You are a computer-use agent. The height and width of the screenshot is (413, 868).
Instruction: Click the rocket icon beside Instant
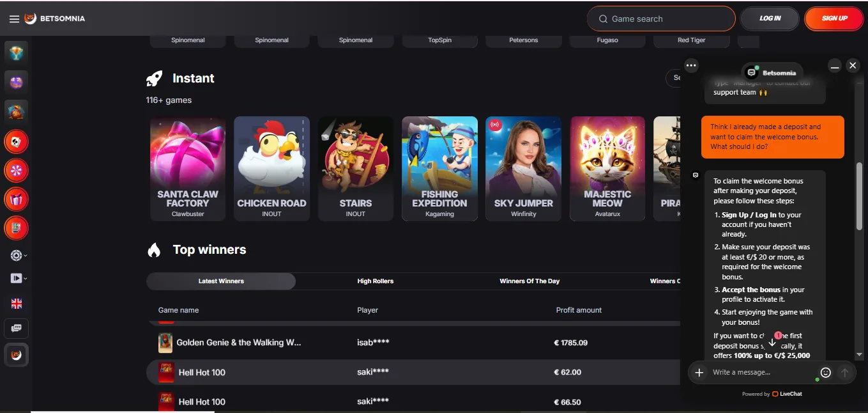154,79
